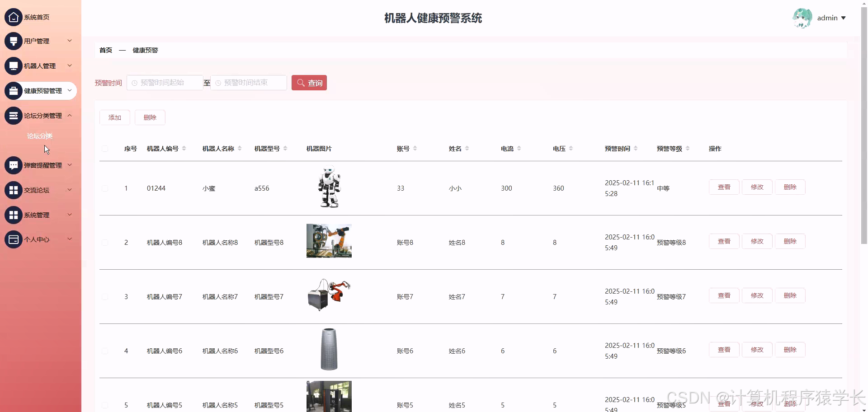Image resolution: width=868 pixels, height=412 pixels.
Task: Click the 预警时间起始 date input field
Action: (x=165, y=83)
